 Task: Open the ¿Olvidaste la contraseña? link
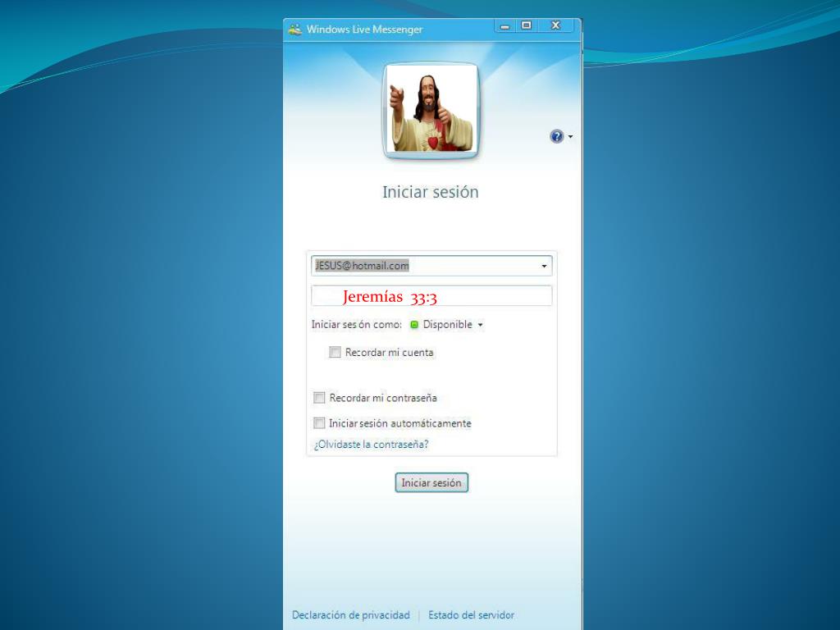372,445
